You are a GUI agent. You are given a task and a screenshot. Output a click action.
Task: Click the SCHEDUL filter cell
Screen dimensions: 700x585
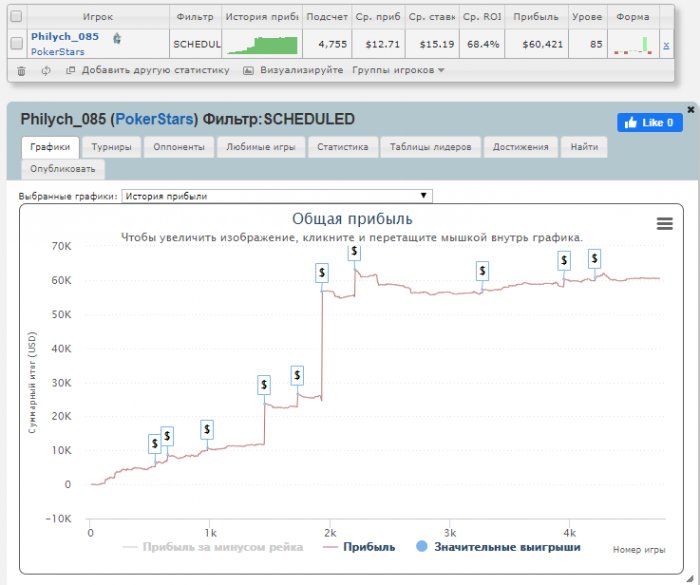tap(196, 44)
